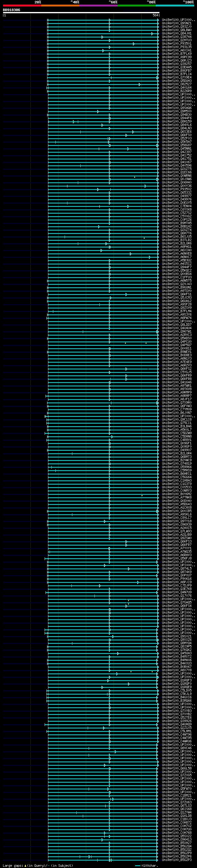Click the UniRef100_B2Z6R9 label
Screen dimensions: 197x868
coord(177,91)
